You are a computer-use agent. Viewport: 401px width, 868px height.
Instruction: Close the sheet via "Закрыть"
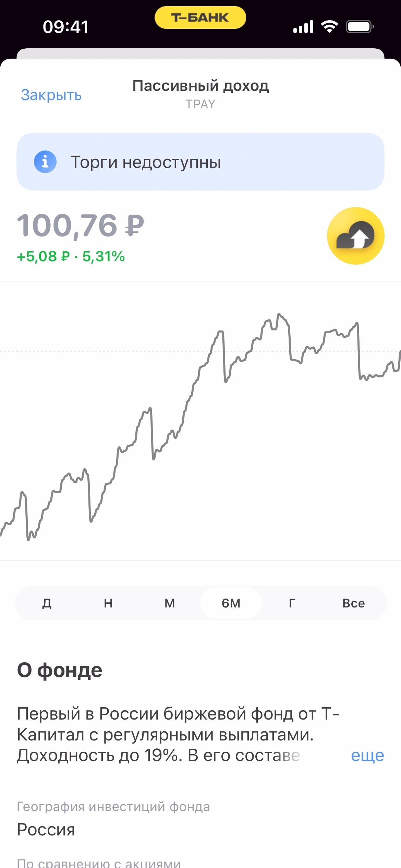click(x=51, y=95)
